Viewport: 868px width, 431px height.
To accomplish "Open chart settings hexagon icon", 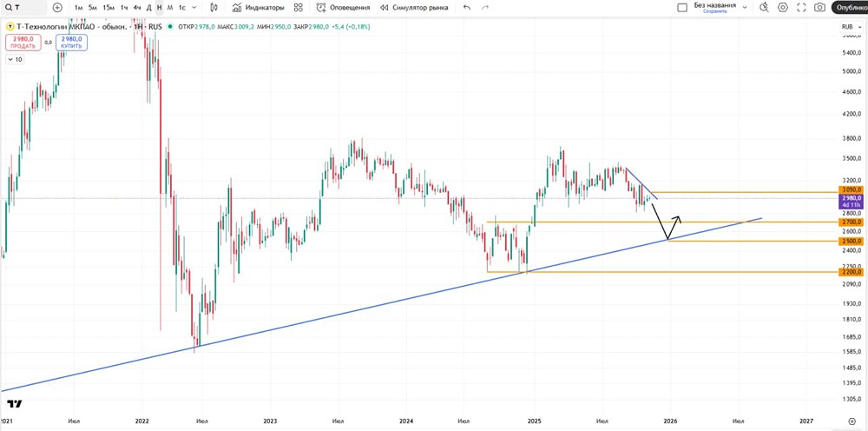I will tap(783, 8).
